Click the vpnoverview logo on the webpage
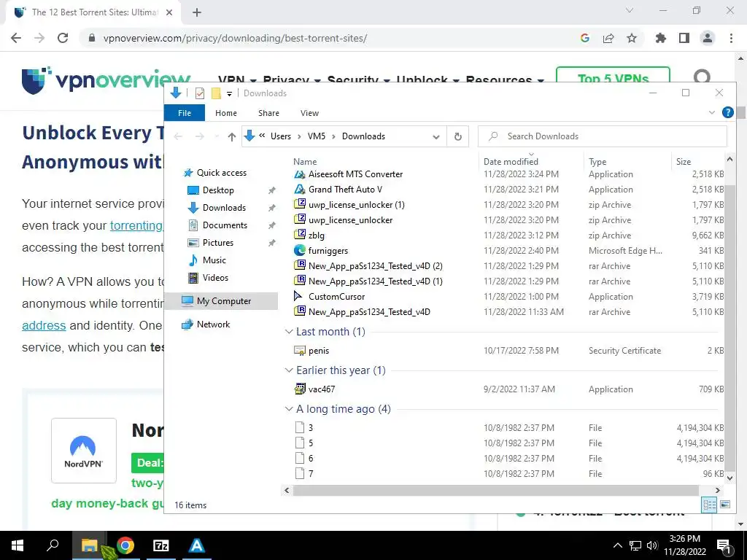The width and height of the screenshot is (747, 560). [106, 80]
